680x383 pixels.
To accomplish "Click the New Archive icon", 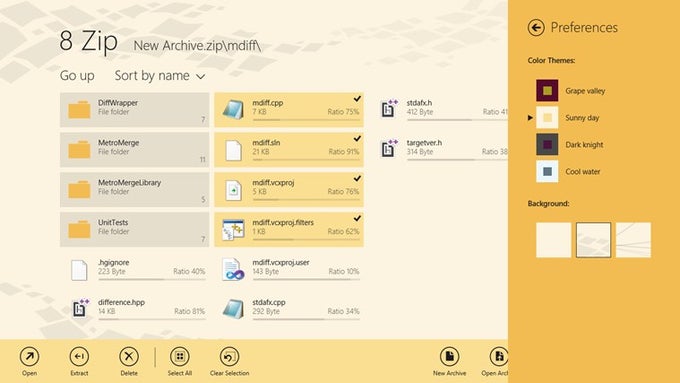I will click(x=450, y=357).
